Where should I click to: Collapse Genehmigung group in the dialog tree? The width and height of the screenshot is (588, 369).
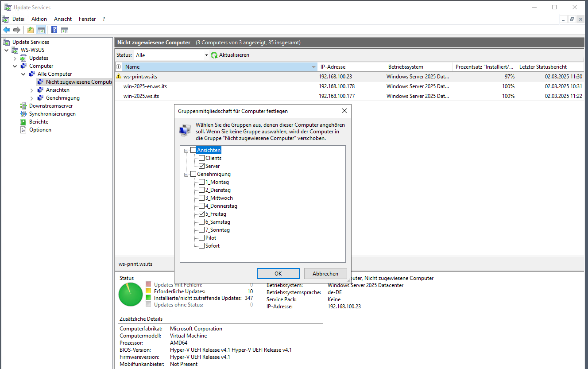pos(186,175)
